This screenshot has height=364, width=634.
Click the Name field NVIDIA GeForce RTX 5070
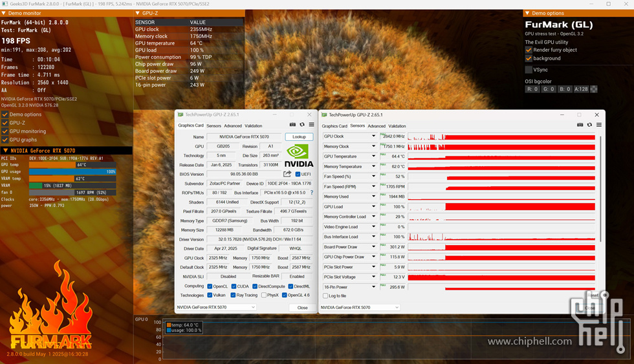coord(244,136)
